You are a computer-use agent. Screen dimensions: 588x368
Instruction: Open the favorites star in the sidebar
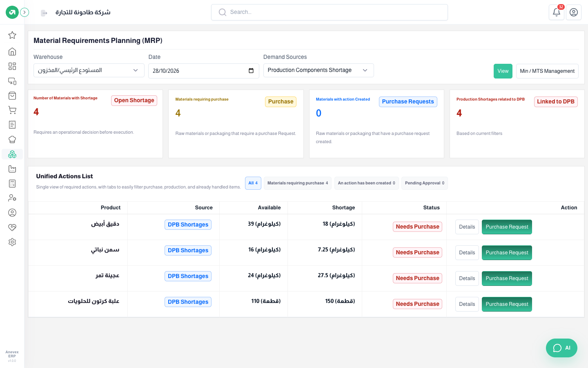click(12, 35)
